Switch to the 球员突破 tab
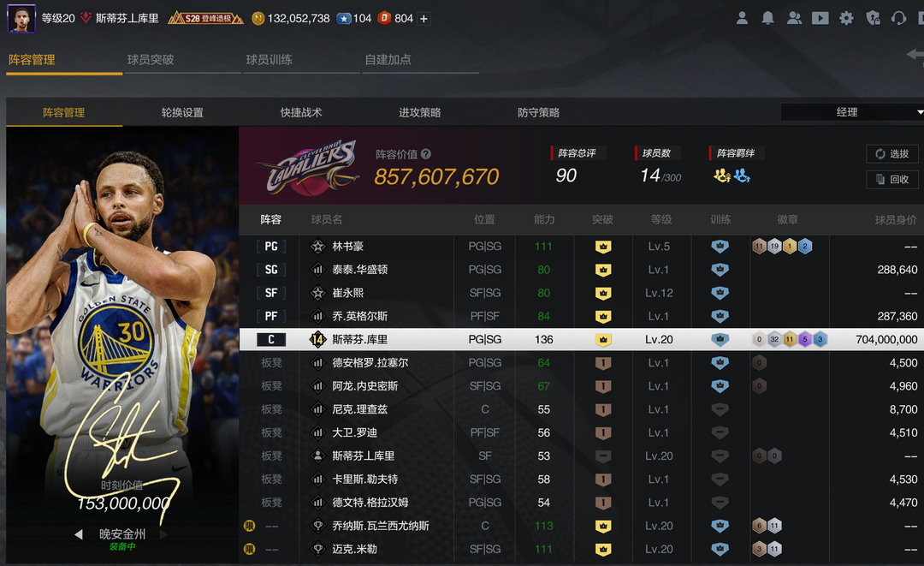 click(x=151, y=60)
